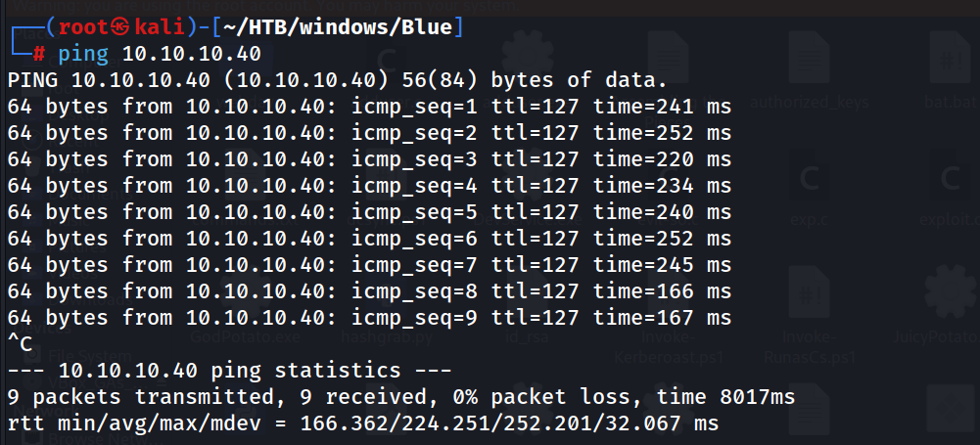980x445 pixels.
Task: Select the JuicyPotato gear icon in the background
Action: 950,292
